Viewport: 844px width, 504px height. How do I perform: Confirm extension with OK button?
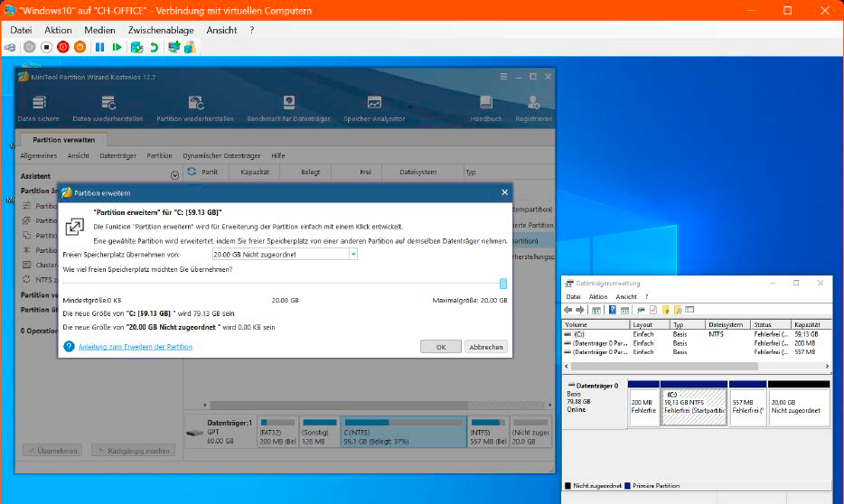coord(440,347)
